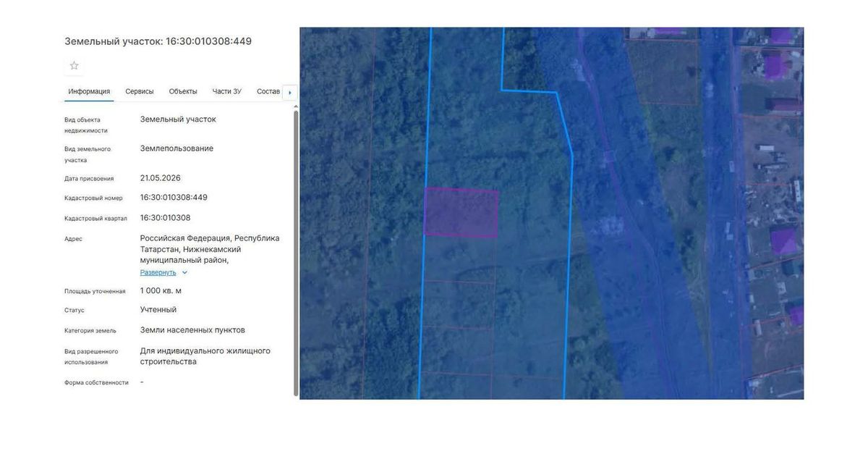The image size is (868, 454).
Task: Switch to the Информация tab
Action: pos(89,91)
